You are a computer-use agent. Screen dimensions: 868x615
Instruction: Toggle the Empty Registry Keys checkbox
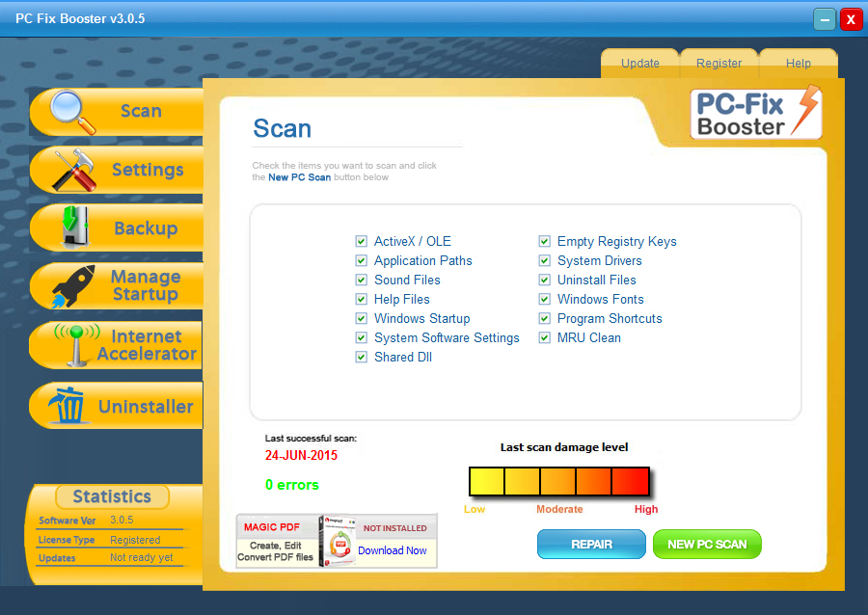(x=545, y=242)
